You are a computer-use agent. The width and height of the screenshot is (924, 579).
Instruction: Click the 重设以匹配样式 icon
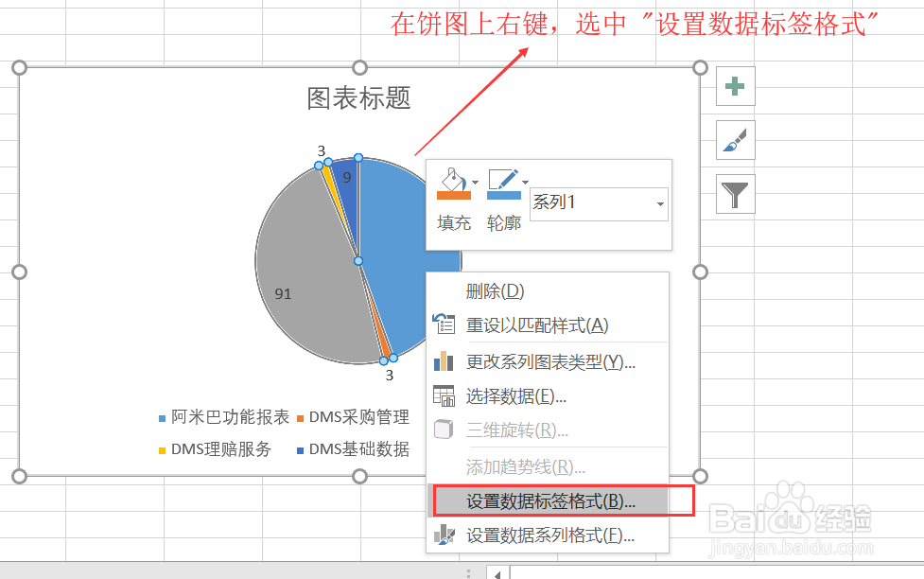point(445,325)
